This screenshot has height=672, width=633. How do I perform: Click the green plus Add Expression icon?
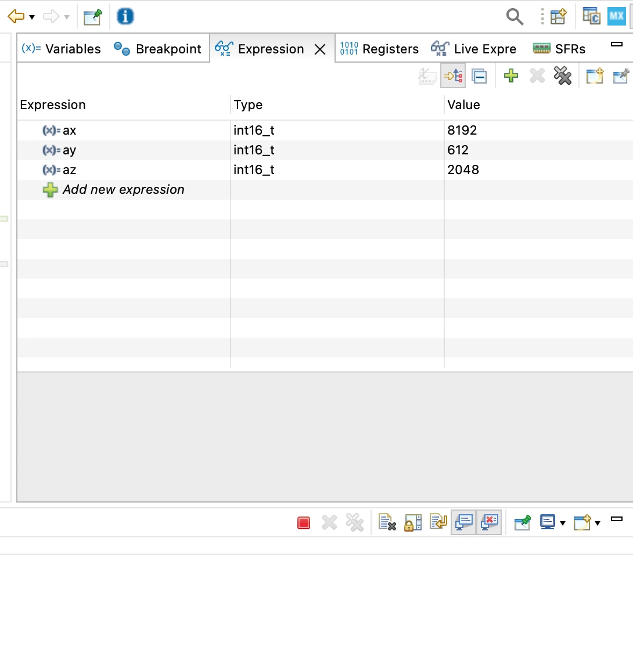click(511, 76)
